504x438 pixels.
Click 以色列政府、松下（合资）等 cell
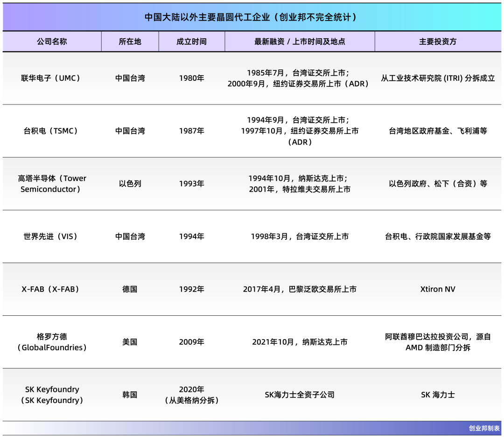point(438,183)
